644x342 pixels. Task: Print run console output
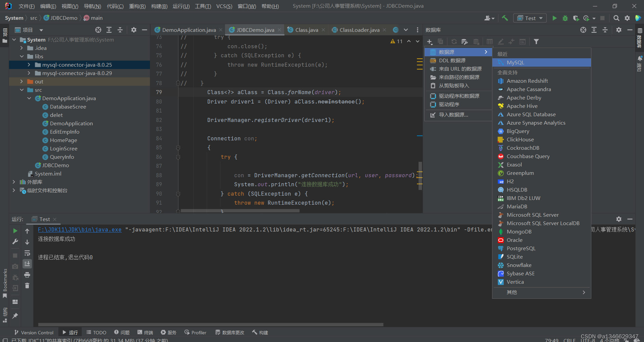27,275
